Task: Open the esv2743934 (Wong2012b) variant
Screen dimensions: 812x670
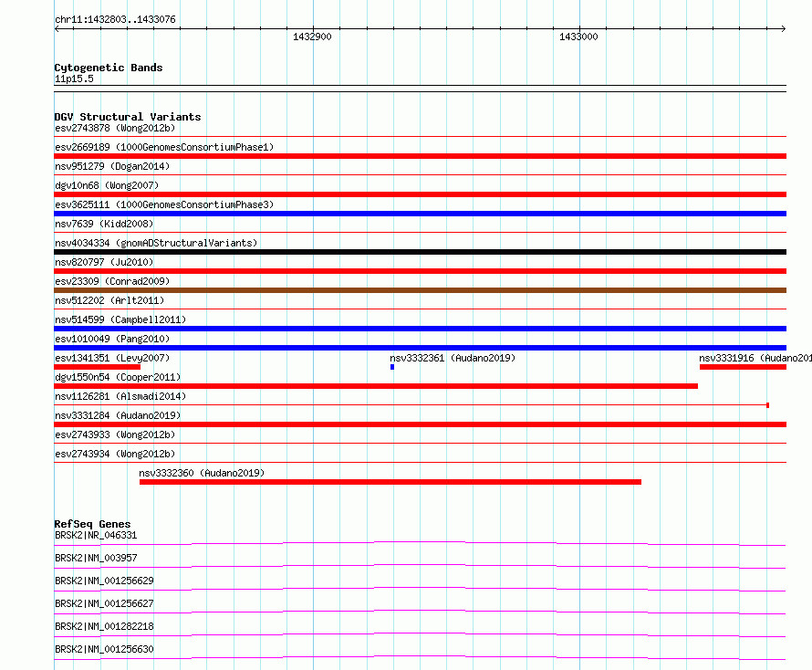Action: coord(115,454)
